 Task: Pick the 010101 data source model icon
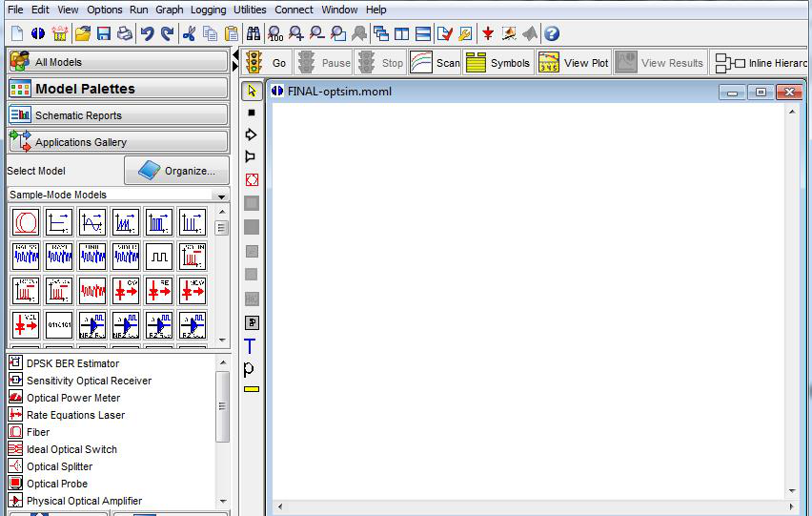pyautogui.click(x=58, y=325)
